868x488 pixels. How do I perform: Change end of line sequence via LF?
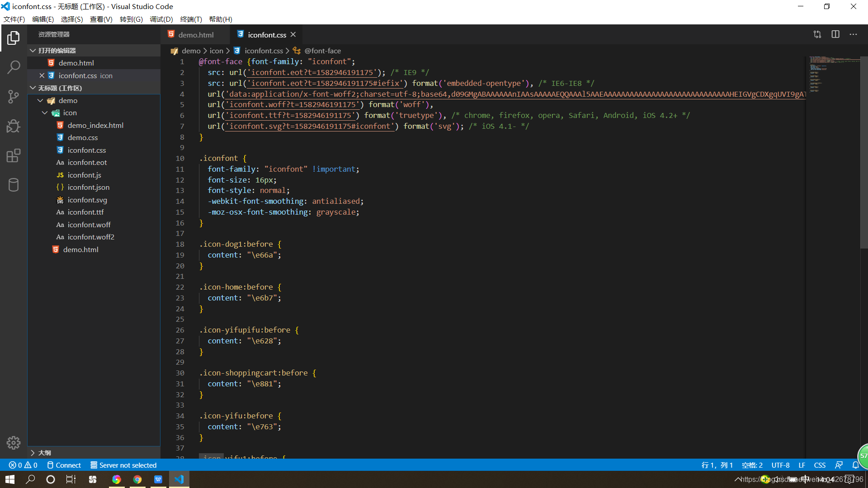[802, 465]
